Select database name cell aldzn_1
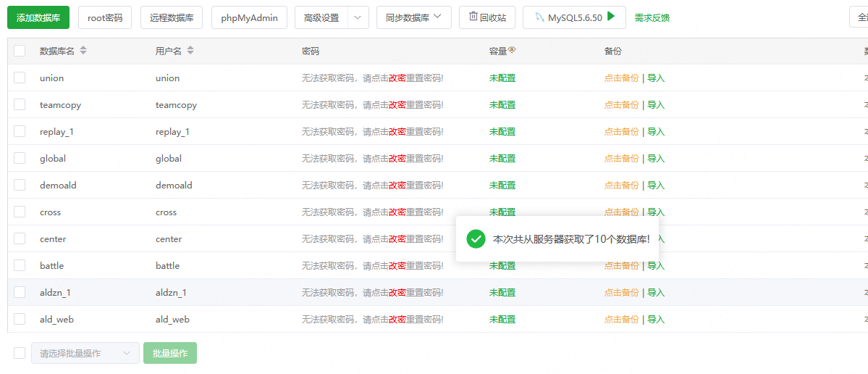Viewport: 868px width, 374px height. 55,293
